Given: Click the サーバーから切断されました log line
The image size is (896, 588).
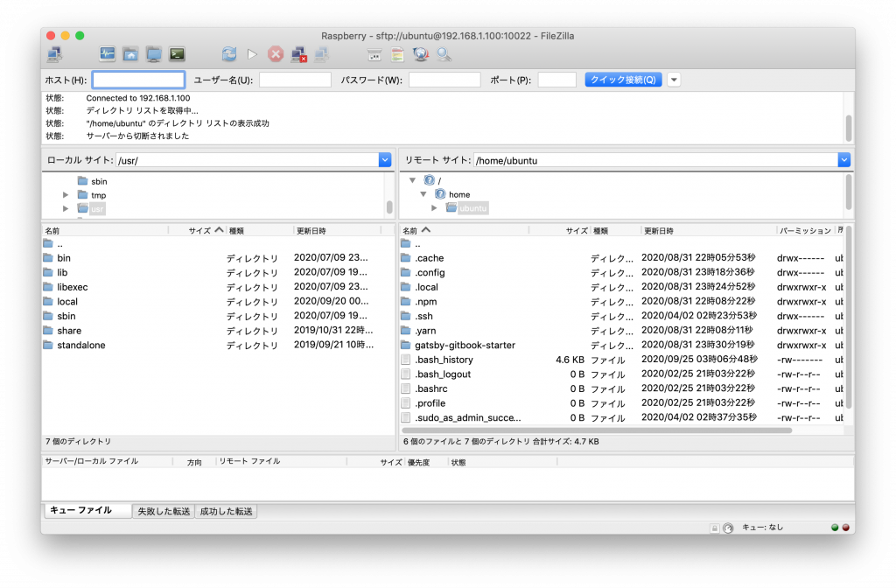Looking at the screenshot, I should pos(137,136).
